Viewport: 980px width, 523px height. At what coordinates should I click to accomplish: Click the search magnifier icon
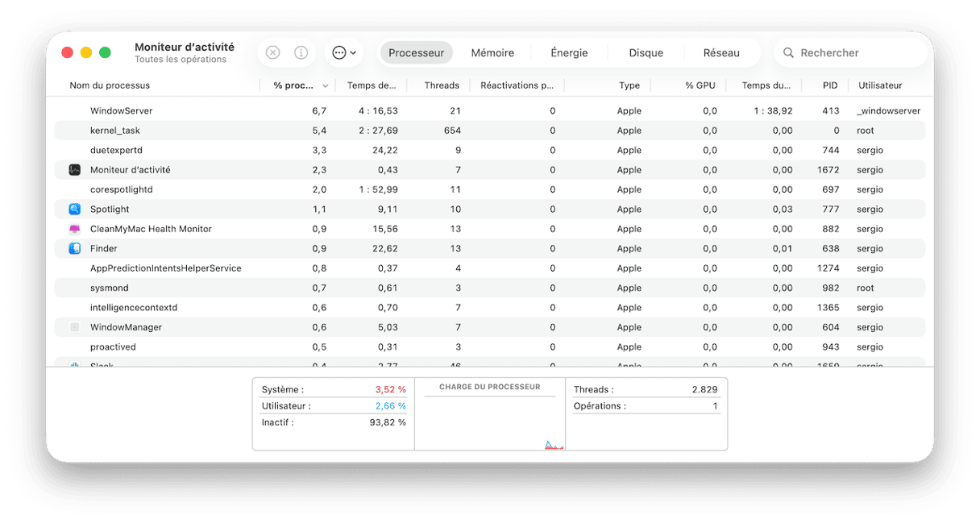[789, 52]
